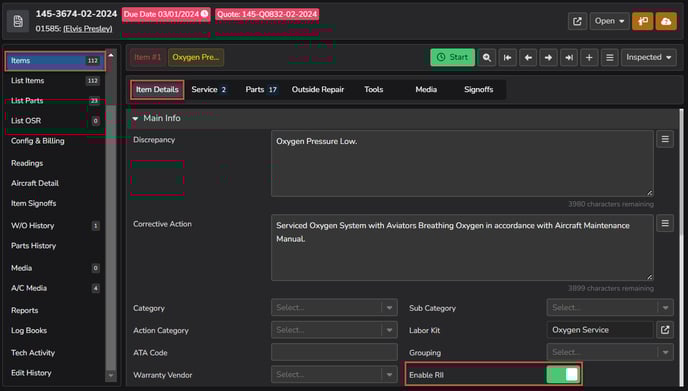Switch to the Item Details tab
The height and width of the screenshot is (391, 688).
(157, 90)
